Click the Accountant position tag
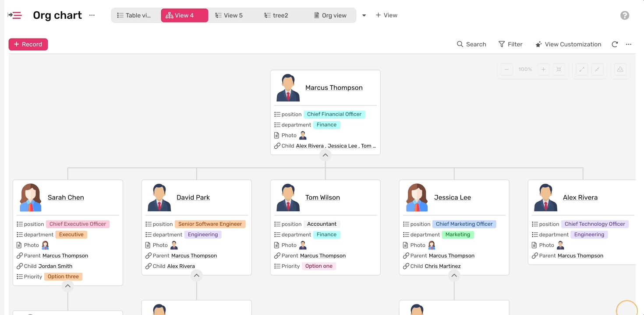Image resolution: width=644 pixels, height=315 pixels. [x=322, y=224]
